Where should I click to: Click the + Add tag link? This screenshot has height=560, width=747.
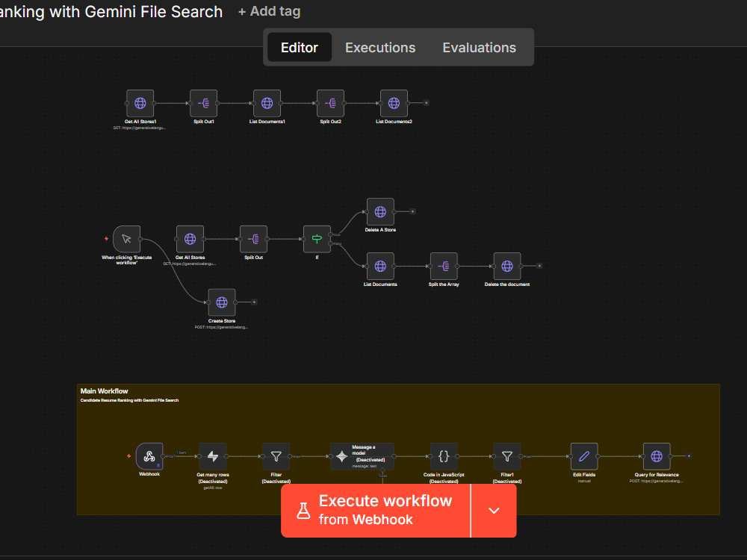pos(269,11)
